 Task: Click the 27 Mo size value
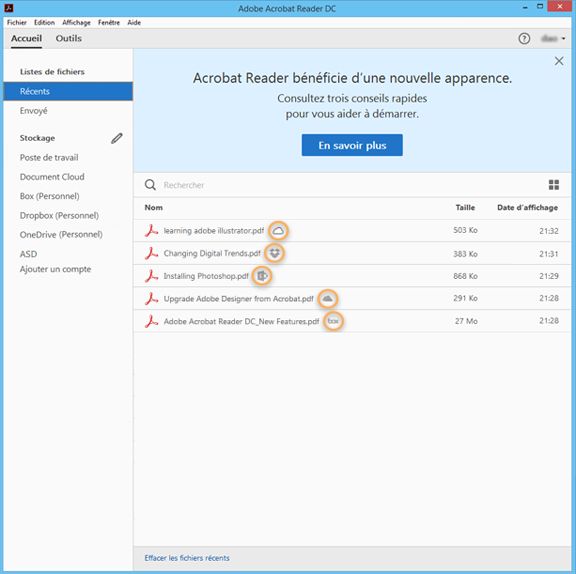pyautogui.click(x=466, y=321)
